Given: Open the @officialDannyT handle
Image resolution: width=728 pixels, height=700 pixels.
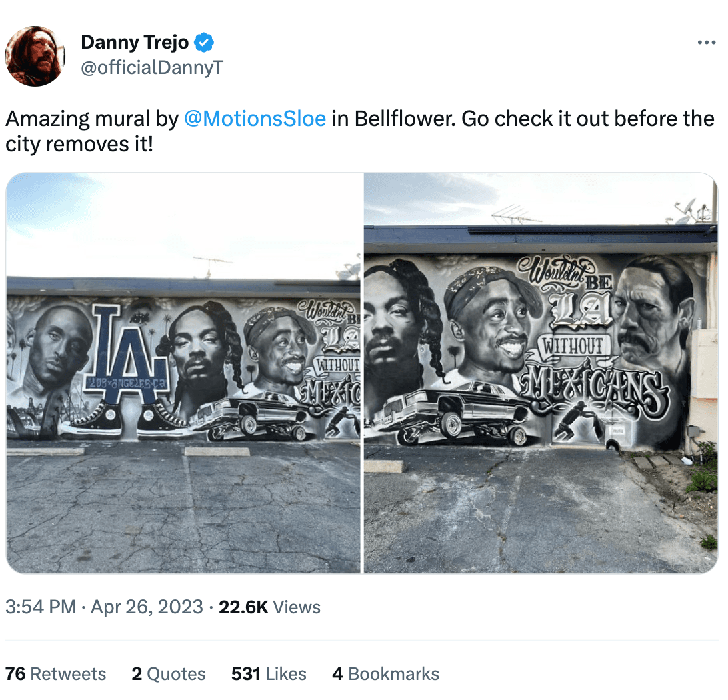Looking at the screenshot, I should pyautogui.click(x=152, y=68).
